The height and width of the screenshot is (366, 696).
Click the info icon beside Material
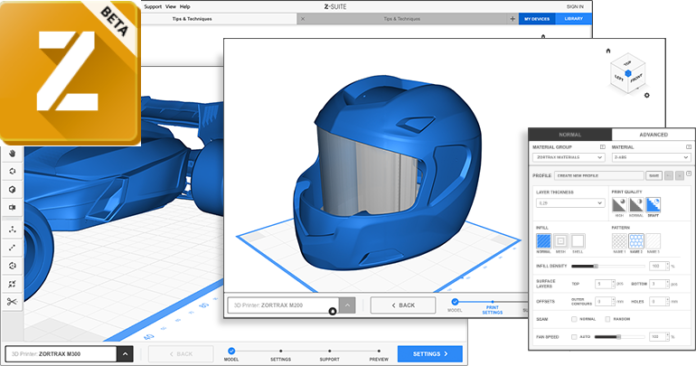688,147
